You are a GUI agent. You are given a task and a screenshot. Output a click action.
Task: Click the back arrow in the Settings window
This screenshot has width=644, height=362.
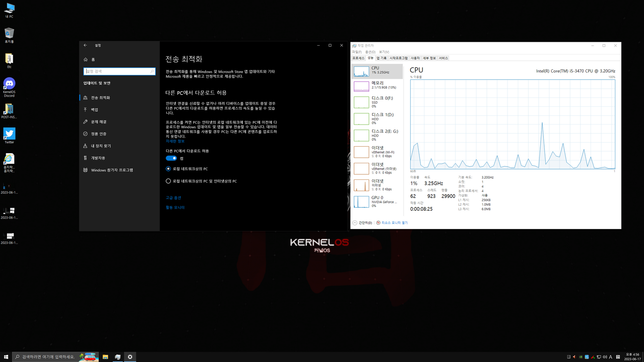click(x=85, y=45)
